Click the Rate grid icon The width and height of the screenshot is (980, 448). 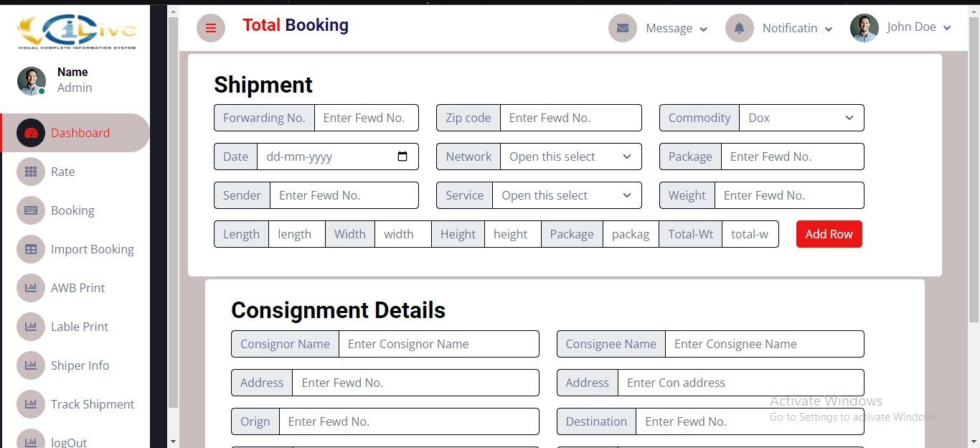click(31, 172)
